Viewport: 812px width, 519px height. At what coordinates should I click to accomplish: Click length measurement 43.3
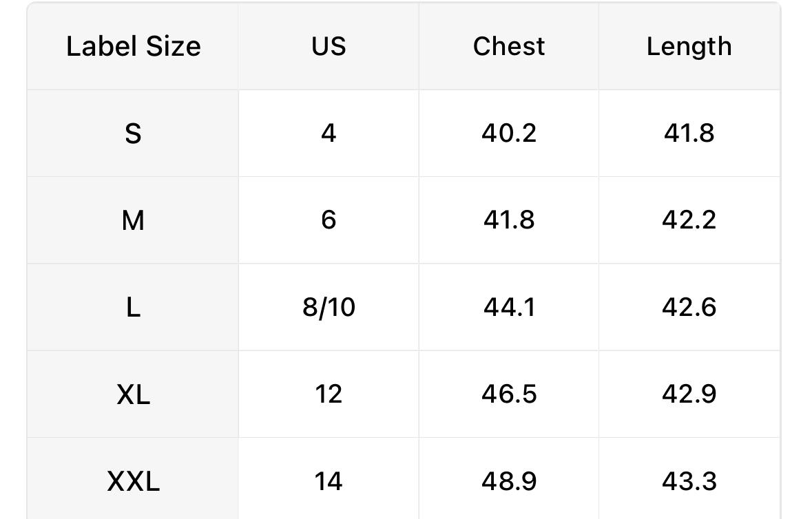click(x=689, y=480)
